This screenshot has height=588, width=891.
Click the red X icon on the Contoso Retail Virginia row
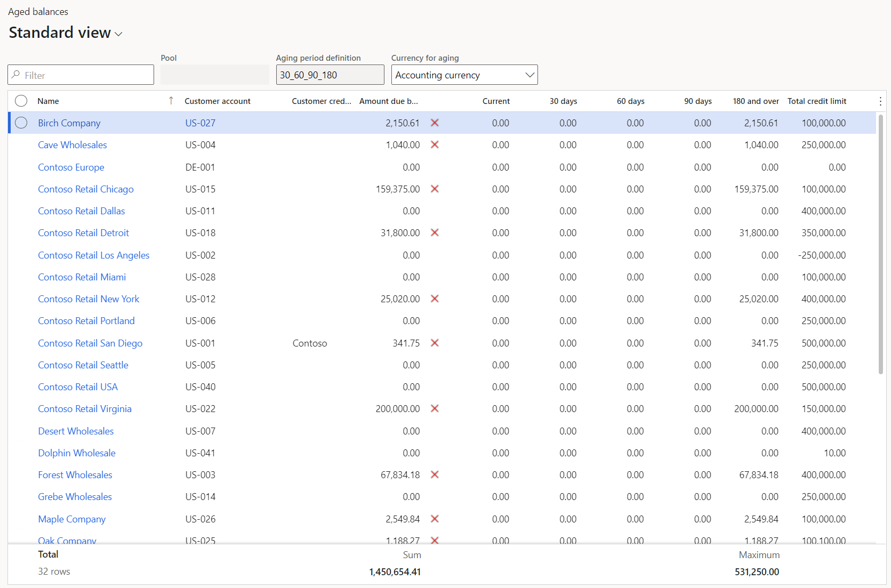pyautogui.click(x=435, y=408)
